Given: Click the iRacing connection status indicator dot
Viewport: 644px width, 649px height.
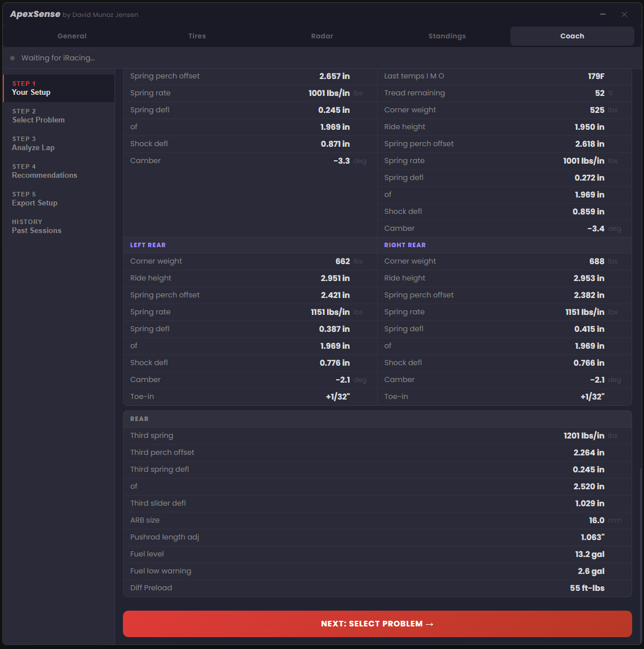Looking at the screenshot, I should pyautogui.click(x=12, y=58).
